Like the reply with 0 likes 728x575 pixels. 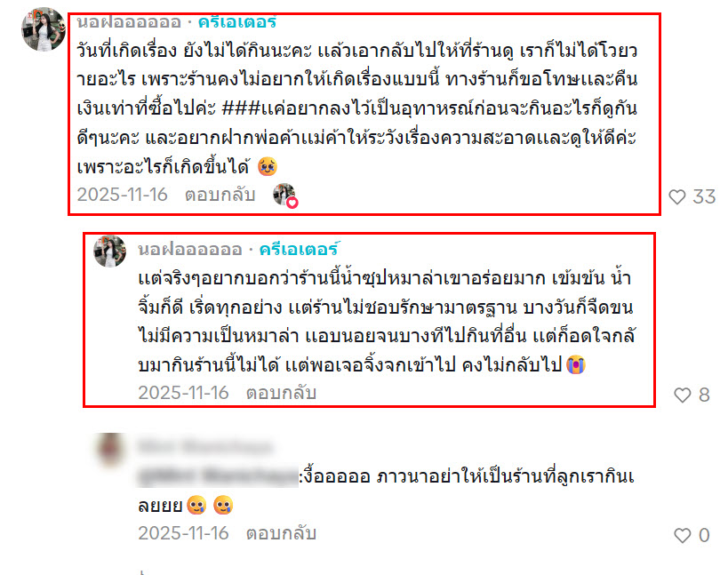682,535
